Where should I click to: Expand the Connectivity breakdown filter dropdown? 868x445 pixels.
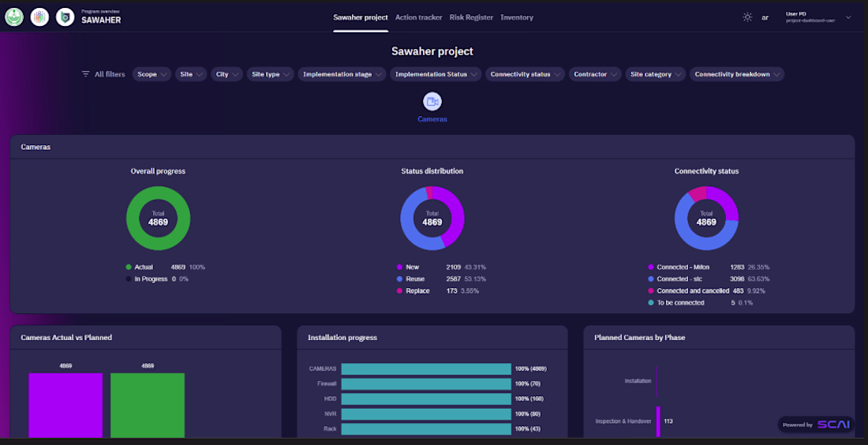pos(737,74)
